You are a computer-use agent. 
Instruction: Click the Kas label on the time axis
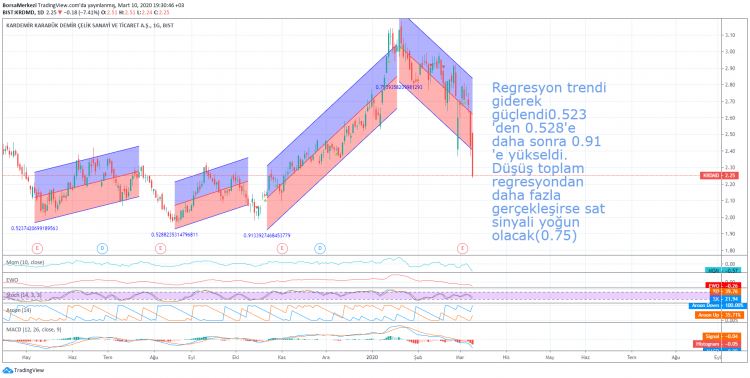point(282,357)
